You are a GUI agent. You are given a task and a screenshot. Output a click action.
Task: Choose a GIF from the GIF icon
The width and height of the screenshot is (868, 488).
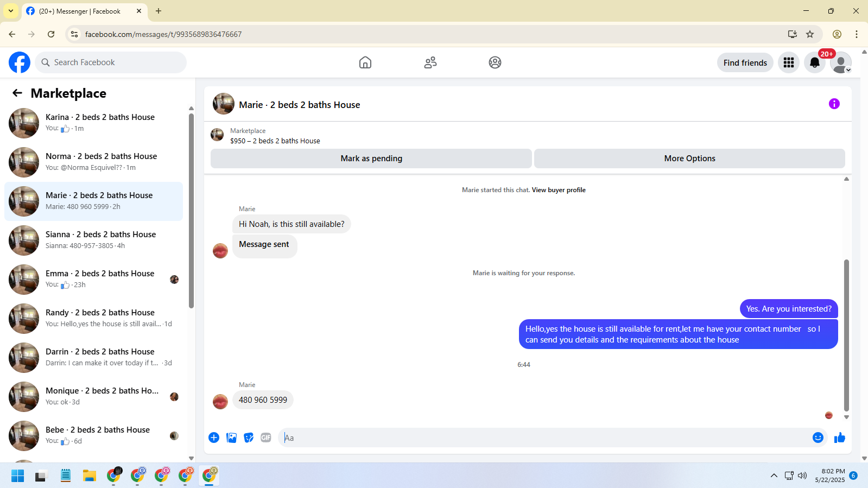[x=266, y=438]
